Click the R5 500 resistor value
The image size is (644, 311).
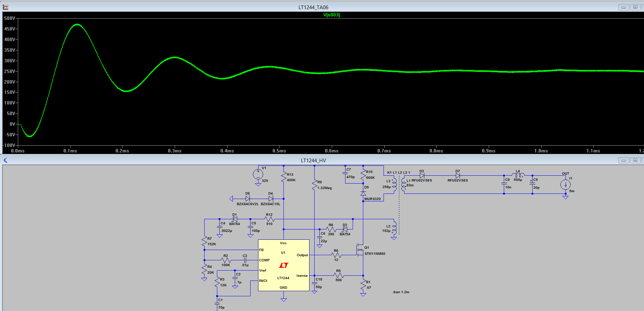339,280
